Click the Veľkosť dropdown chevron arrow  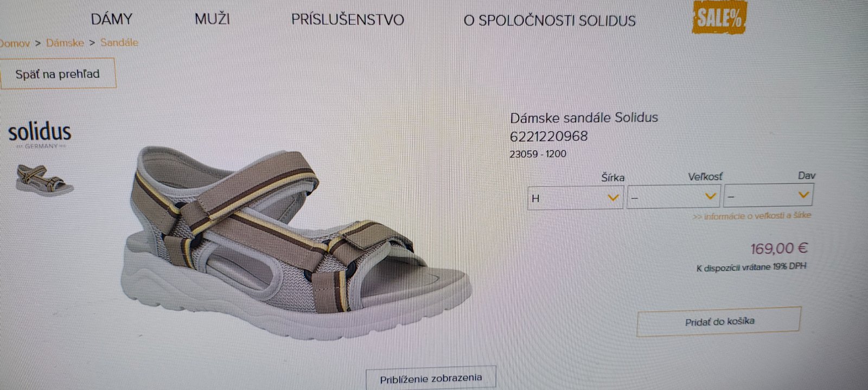pos(710,196)
